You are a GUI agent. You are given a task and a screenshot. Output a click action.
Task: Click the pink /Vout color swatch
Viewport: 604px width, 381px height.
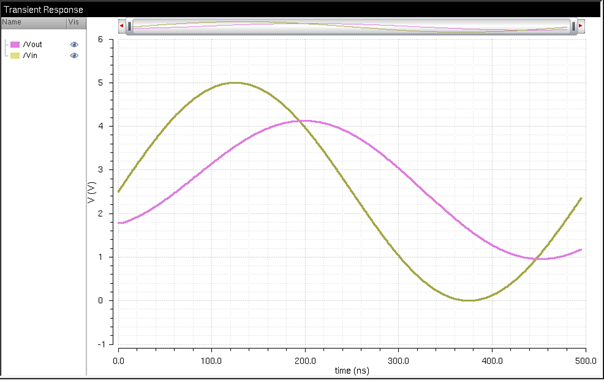pos(15,45)
